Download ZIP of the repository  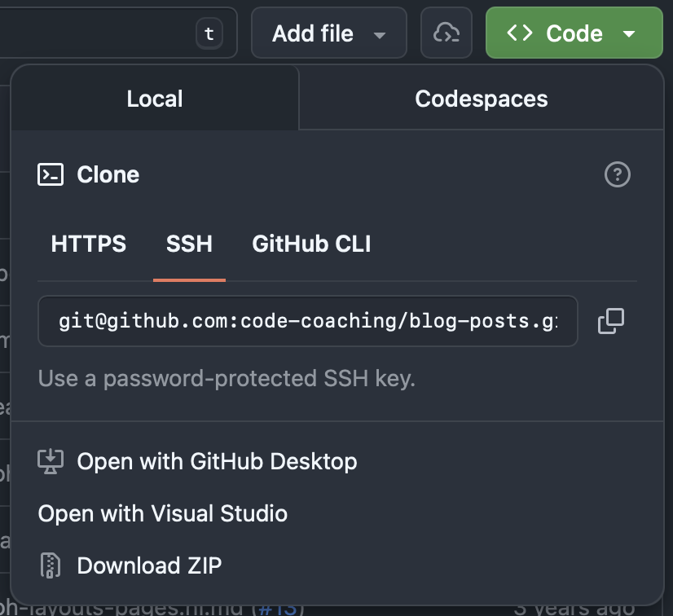[x=149, y=565]
